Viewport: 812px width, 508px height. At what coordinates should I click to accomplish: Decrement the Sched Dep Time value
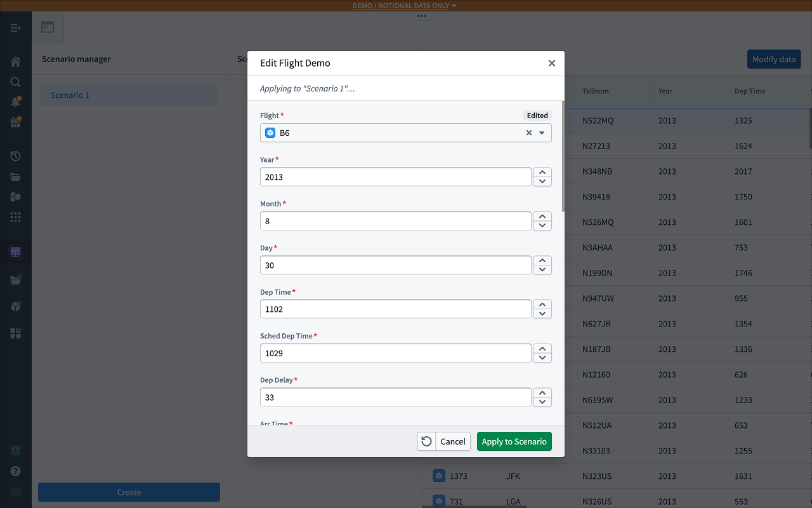[542, 358]
